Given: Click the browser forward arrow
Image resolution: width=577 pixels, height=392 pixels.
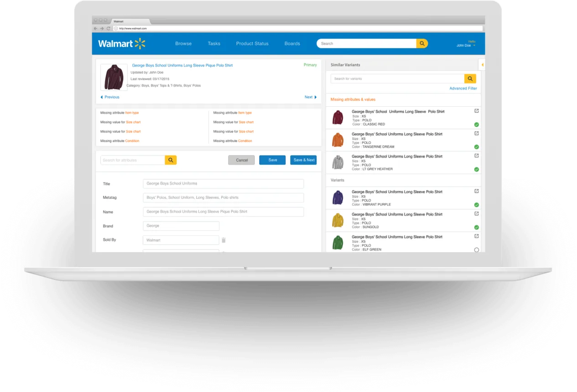Looking at the screenshot, I should (x=102, y=28).
